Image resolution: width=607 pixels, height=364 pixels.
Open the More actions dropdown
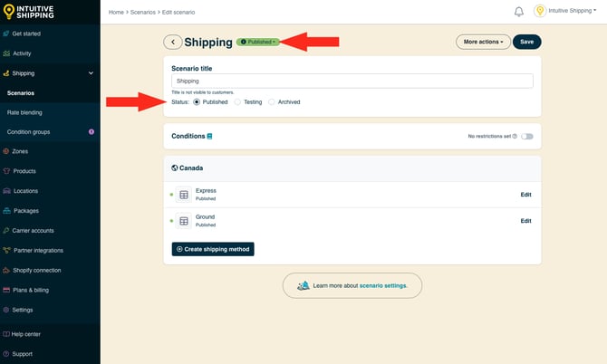483,42
